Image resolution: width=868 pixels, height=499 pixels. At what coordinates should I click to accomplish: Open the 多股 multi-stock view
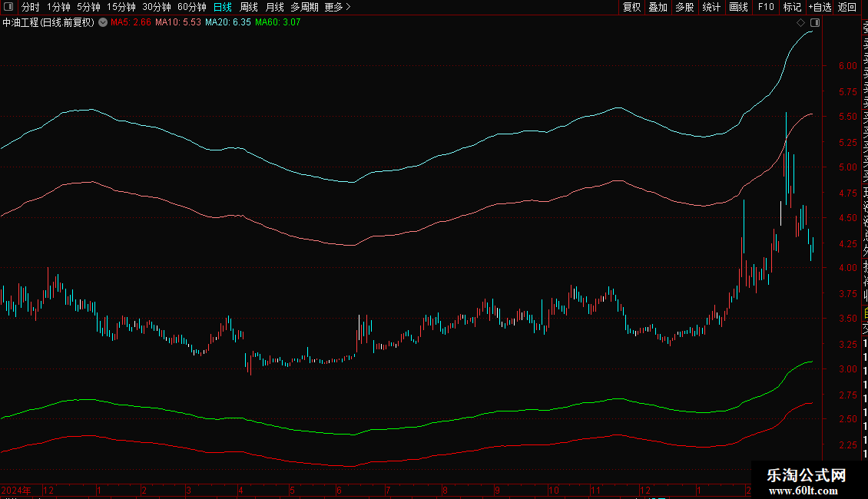click(x=684, y=7)
